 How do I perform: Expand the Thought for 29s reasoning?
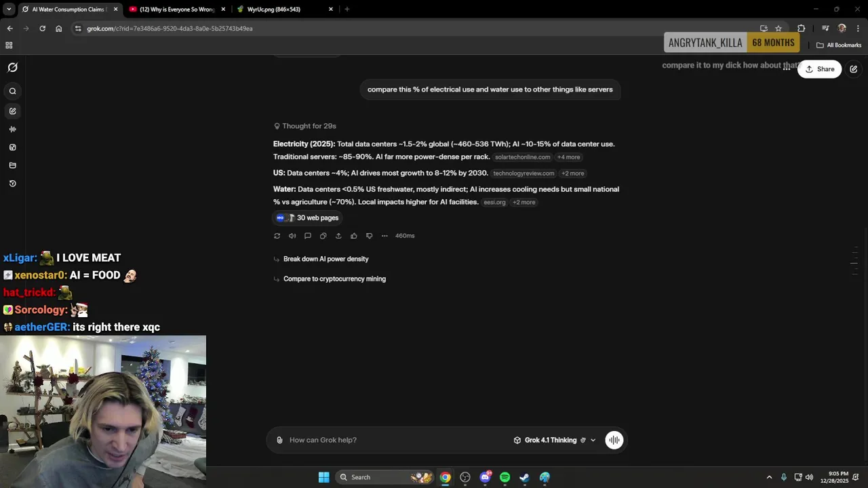coord(305,126)
